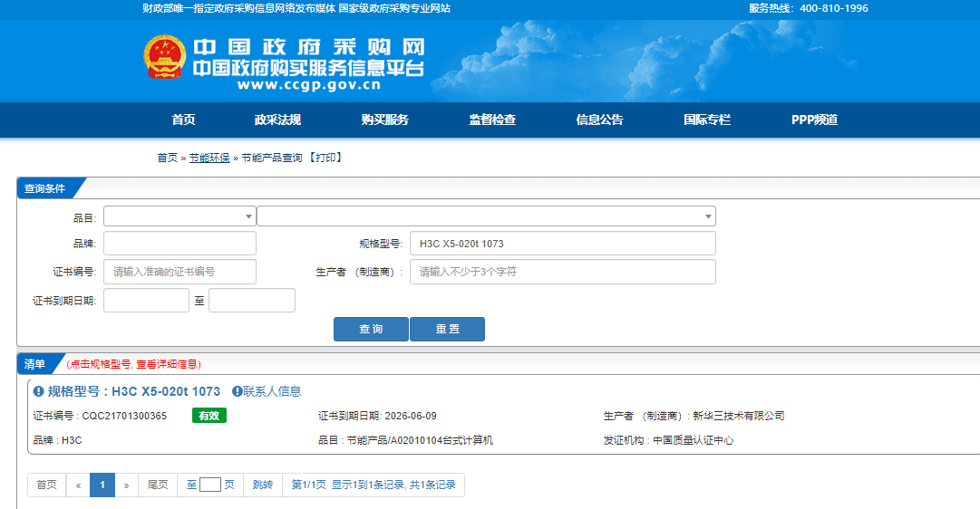The height and width of the screenshot is (509, 980).
Task: Click the 生产者（制造商） input field
Action: [562, 272]
